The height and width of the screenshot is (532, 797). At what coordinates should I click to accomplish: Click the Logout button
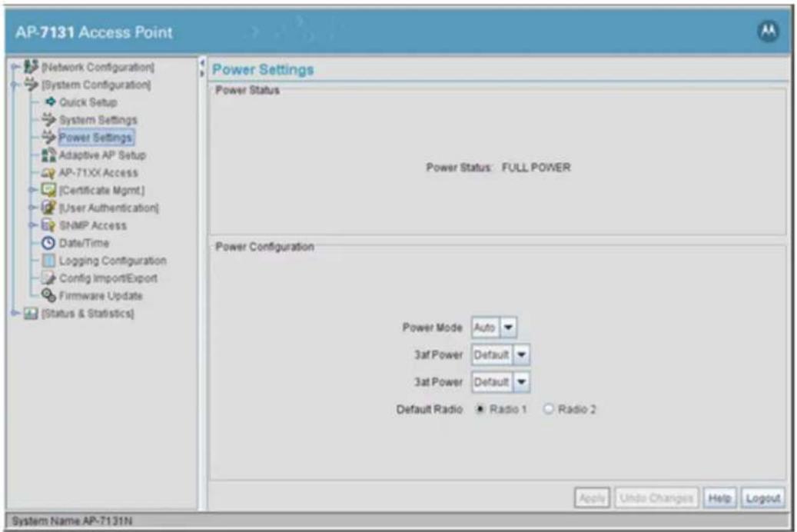[x=762, y=497]
